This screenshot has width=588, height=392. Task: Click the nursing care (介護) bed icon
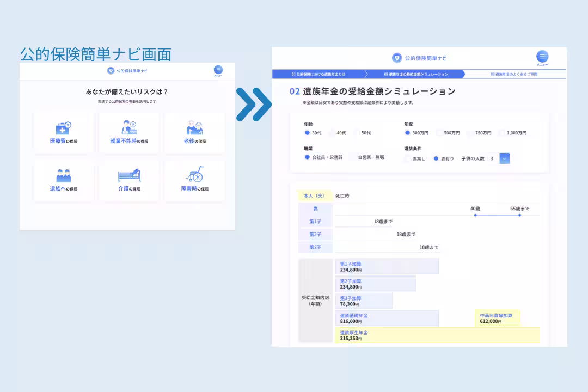pos(129,175)
